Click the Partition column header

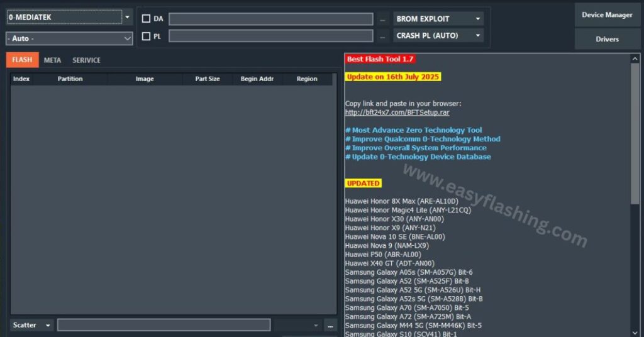pos(70,79)
